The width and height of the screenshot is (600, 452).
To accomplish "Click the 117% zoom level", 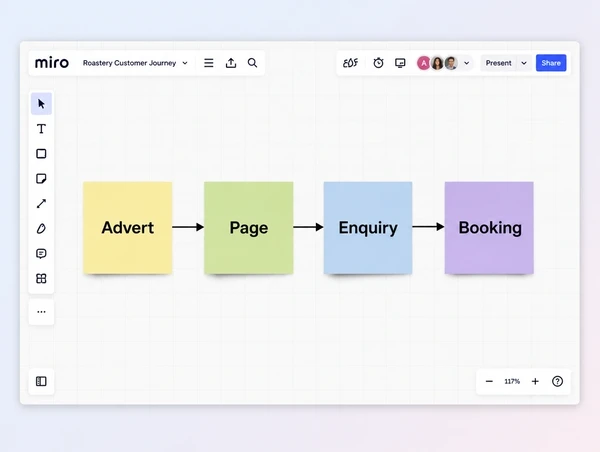I will tap(512, 381).
